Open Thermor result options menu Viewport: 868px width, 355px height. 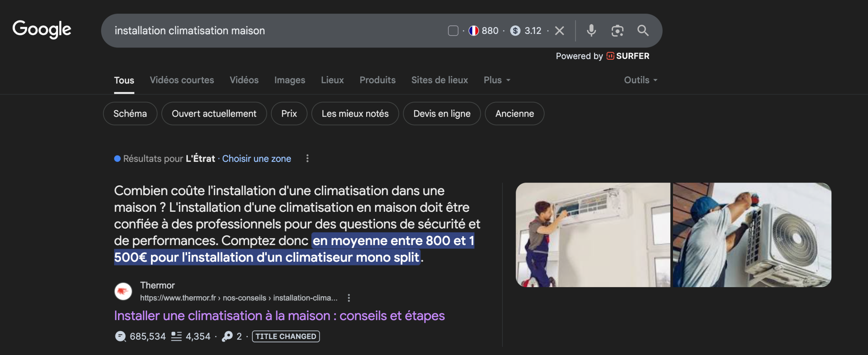(349, 298)
